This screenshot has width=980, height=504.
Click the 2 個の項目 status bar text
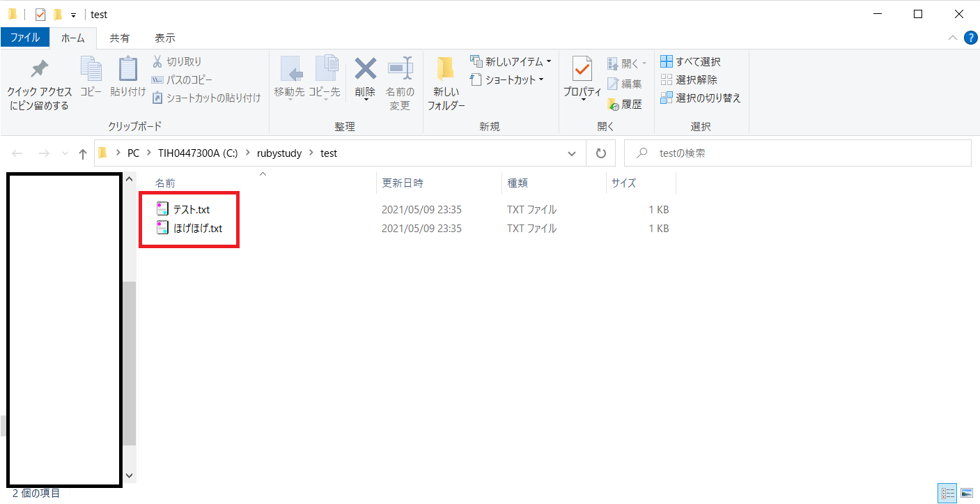coord(36,494)
